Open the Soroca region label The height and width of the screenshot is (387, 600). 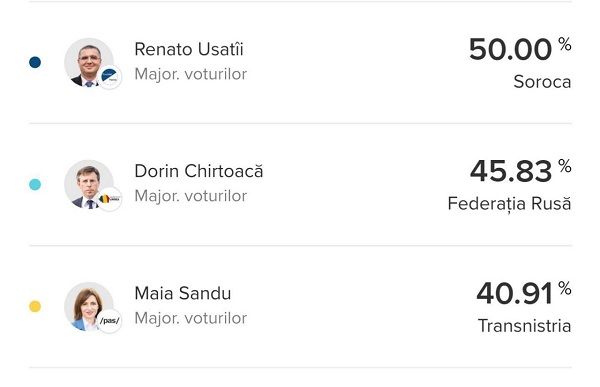[542, 82]
